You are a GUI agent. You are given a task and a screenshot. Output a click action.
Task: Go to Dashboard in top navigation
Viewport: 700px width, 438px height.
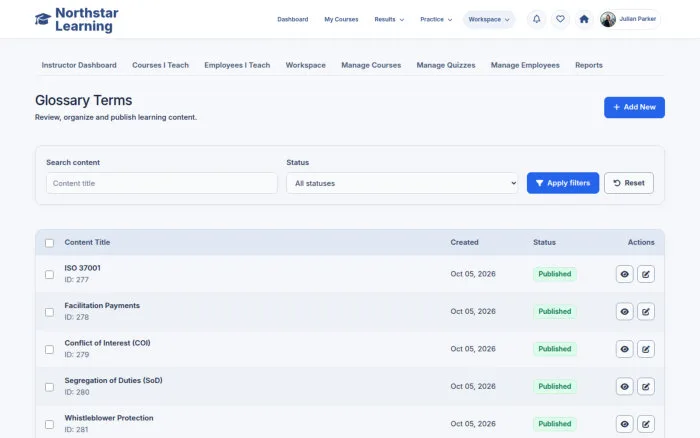click(x=293, y=19)
